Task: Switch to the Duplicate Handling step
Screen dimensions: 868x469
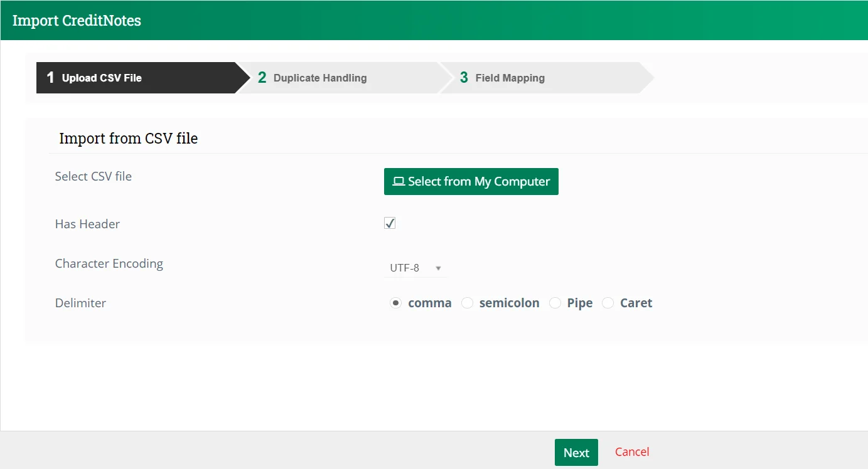Action: [319, 77]
